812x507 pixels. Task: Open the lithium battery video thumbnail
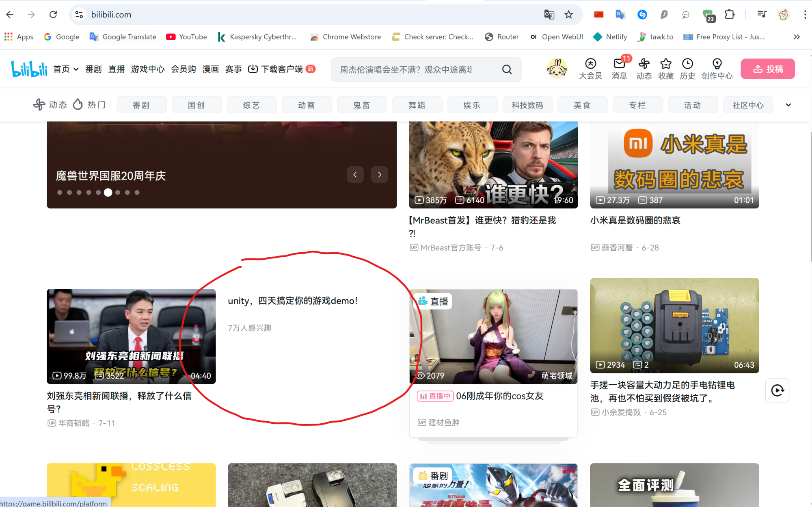click(674, 325)
